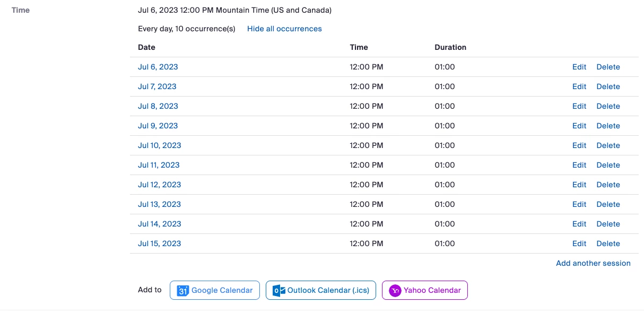Select the Jul 13, 2023 date link
This screenshot has width=644, height=313.
click(x=160, y=204)
